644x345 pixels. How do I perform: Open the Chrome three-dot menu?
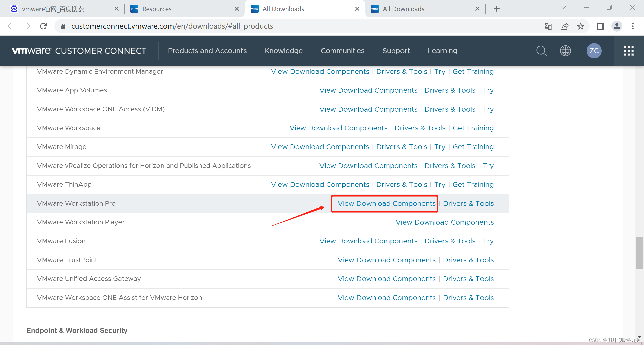pos(633,26)
